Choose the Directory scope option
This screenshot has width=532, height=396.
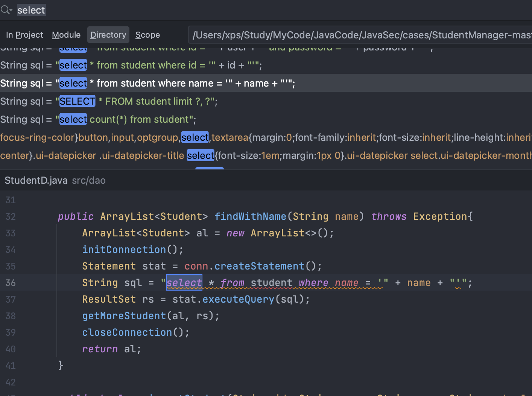point(108,35)
